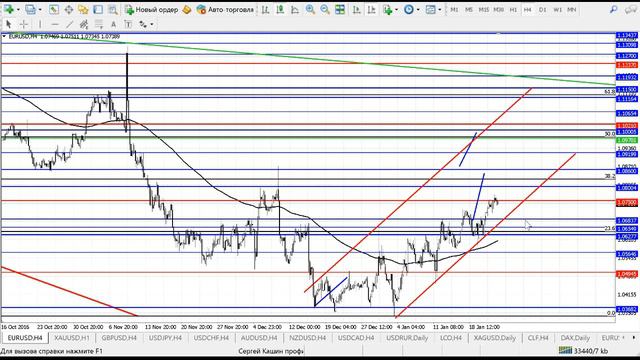Viewport: 640px width, 360px height.
Task: Switch to the XAUUSD,H1 chart tab
Action: [x=71, y=338]
